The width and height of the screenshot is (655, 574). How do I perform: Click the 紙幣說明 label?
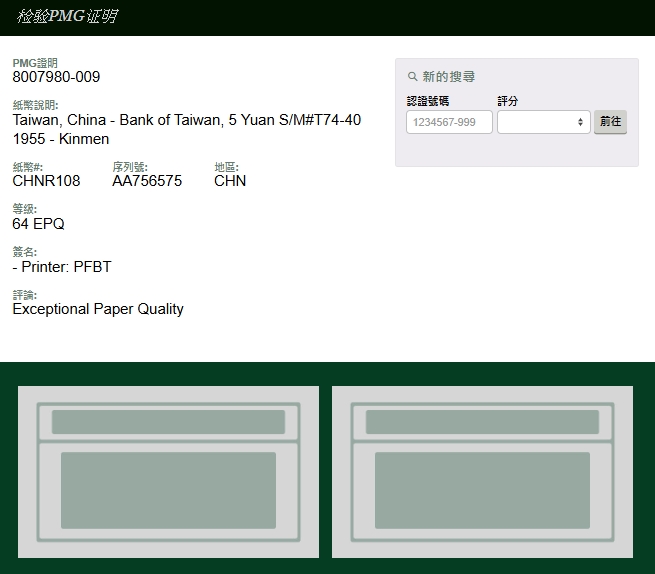(x=36, y=105)
